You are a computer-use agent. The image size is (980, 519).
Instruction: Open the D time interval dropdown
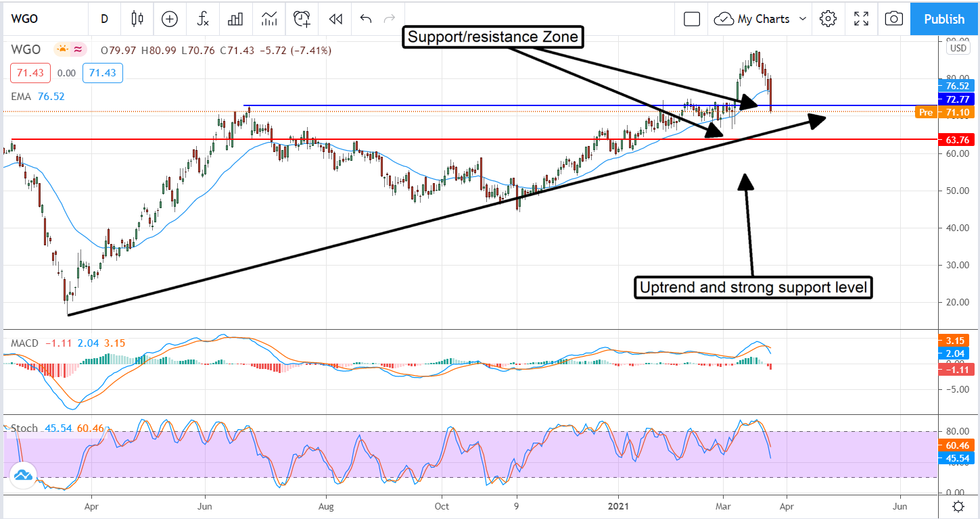[x=104, y=19]
